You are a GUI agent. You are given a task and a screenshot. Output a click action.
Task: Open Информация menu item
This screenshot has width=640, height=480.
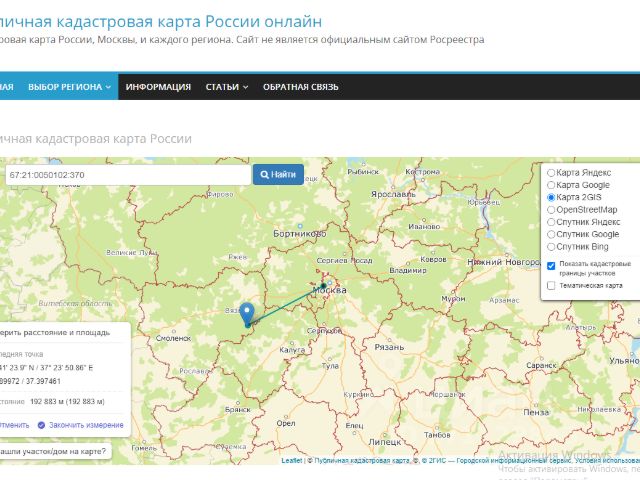pos(158,87)
